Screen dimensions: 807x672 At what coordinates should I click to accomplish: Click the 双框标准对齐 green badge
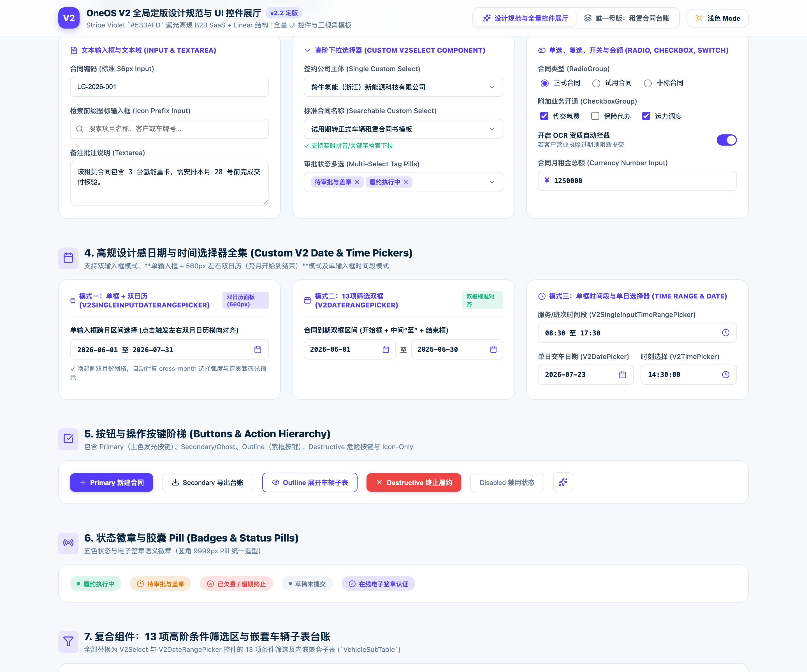coord(482,300)
